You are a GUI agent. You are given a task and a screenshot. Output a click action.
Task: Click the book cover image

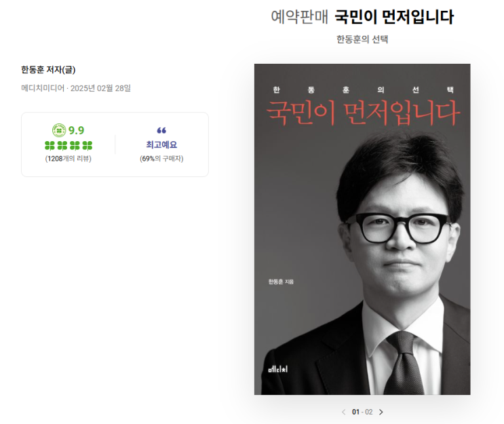click(x=362, y=229)
